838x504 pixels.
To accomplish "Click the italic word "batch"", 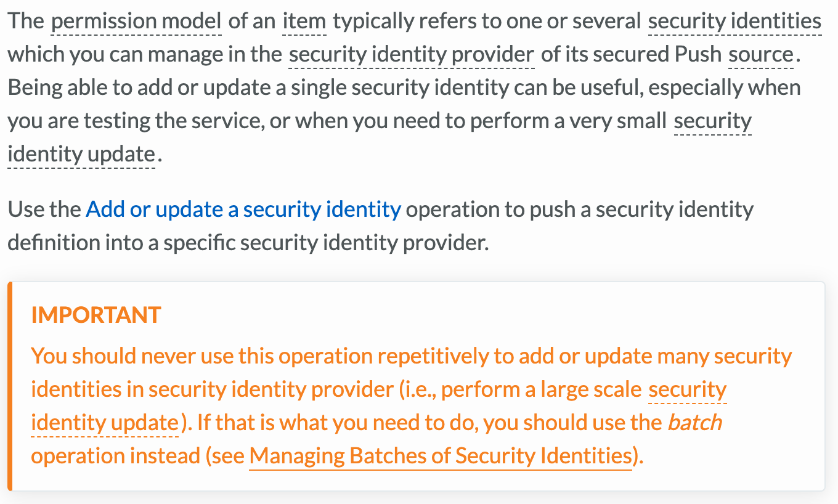I will click(x=694, y=423).
